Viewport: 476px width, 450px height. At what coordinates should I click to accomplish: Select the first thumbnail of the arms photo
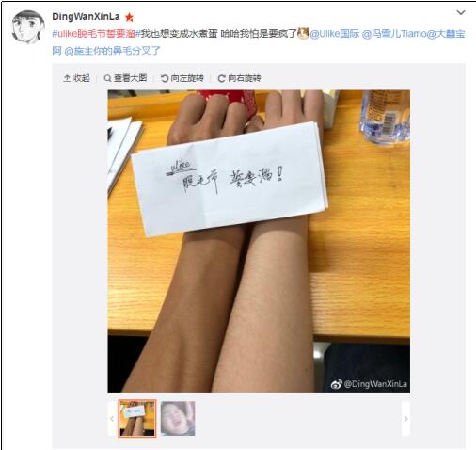[x=137, y=418]
